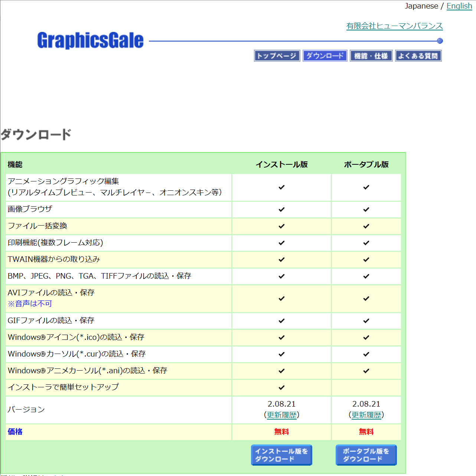Click TWAIN機器からの取り込み row text
The image size is (476, 476).
pyautogui.click(x=54, y=259)
